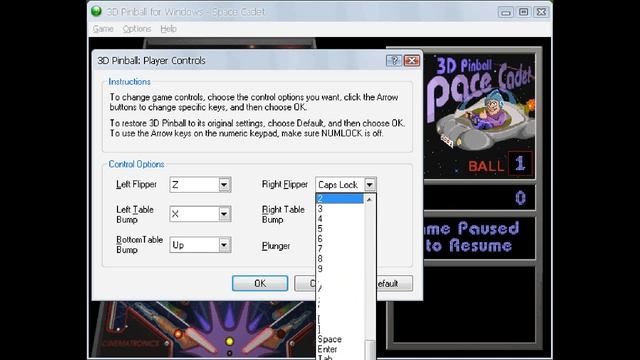This screenshot has width=640, height=360.
Task: Click the dropdown list scrollbar thumb
Action: coord(370,350)
